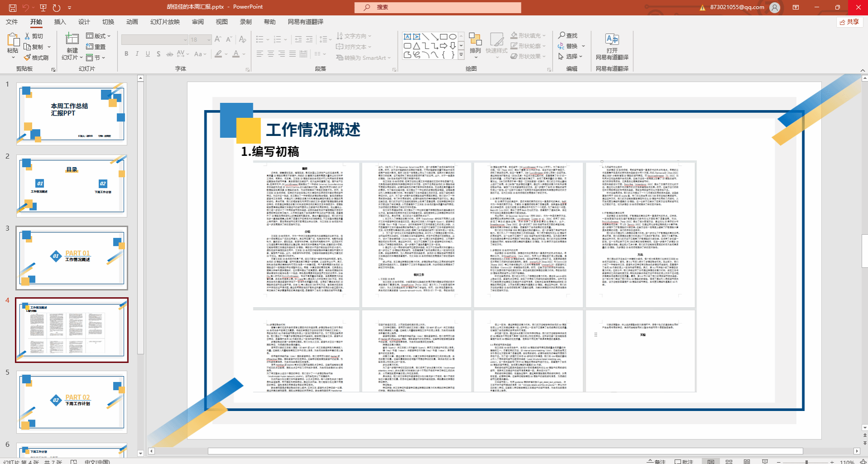This screenshot has width=868, height=464.
Task: Increase font size with the large A icon
Action: (x=218, y=39)
